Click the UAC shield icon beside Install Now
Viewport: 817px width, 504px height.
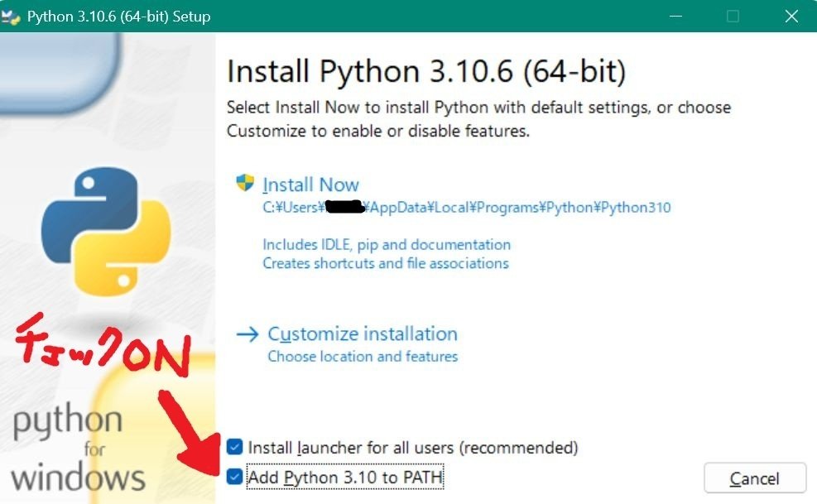click(245, 182)
